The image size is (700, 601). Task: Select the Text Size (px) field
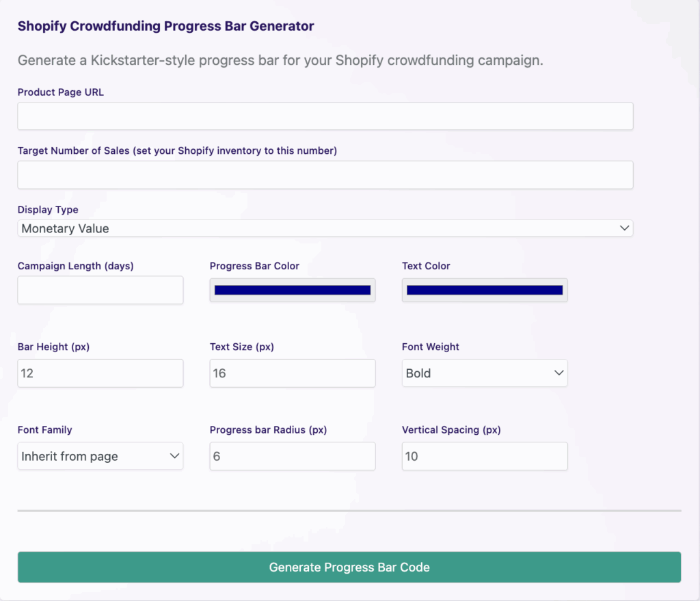(x=293, y=373)
